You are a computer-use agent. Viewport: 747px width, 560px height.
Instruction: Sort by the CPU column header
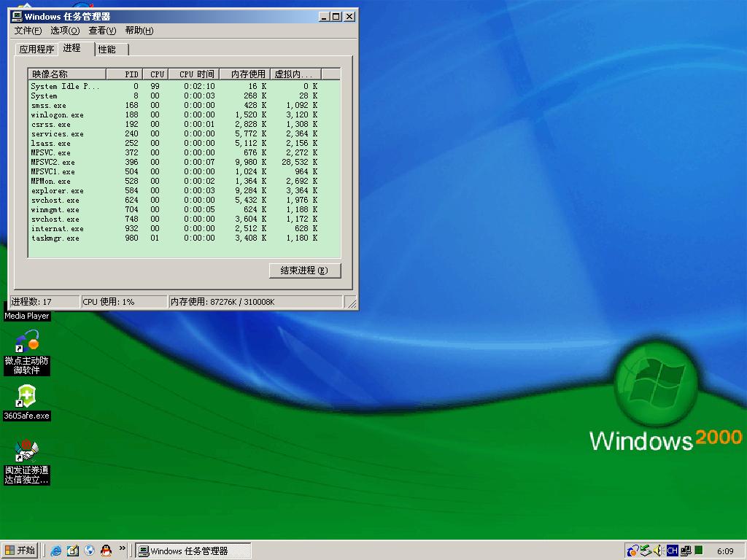[x=155, y=74]
